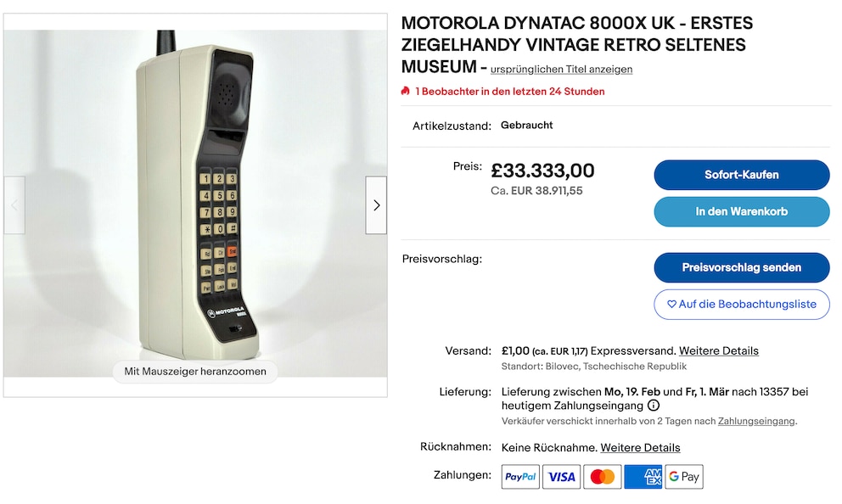Click the Mastercard payment icon
842x504 pixels.
602,477
